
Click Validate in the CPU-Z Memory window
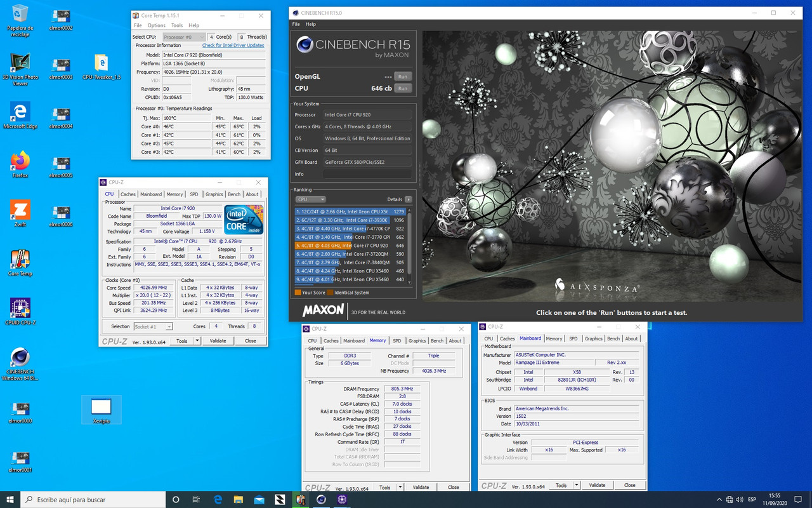(x=421, y=487)
